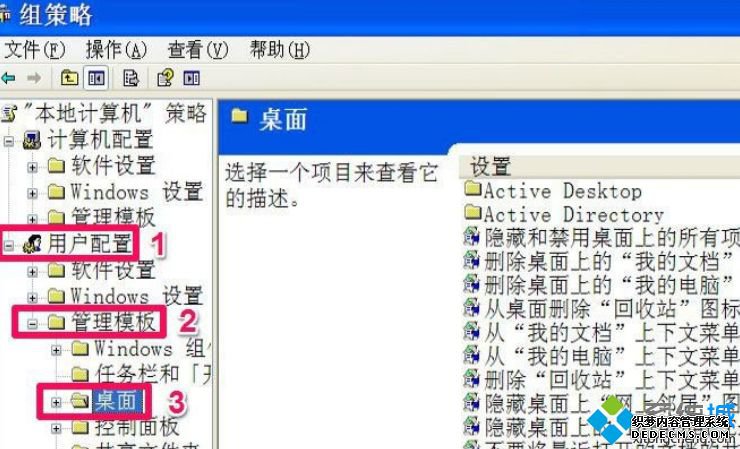Collapse the 计算机配置 node

[8, 141]
